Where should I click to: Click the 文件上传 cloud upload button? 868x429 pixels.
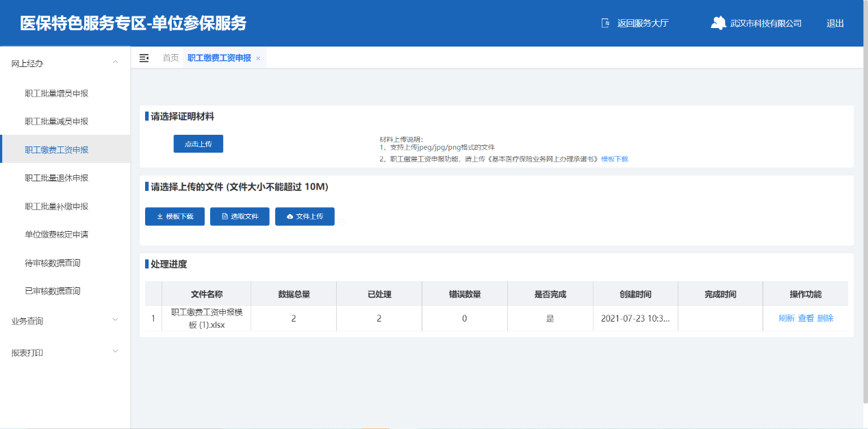(305, 216)
